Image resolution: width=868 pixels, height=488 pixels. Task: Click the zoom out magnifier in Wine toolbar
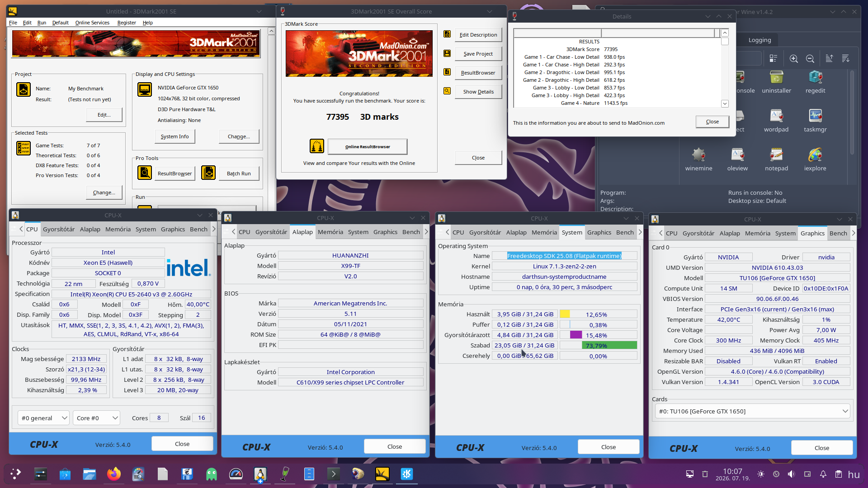(810, 59)
